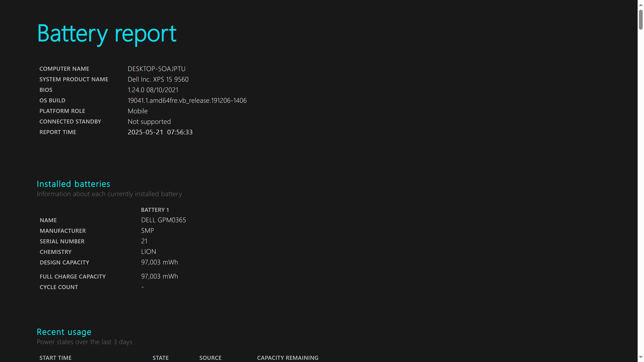Click the BATTERY 1 column header
This screenshot has height=362, width=644.
(x=155, y=210)
